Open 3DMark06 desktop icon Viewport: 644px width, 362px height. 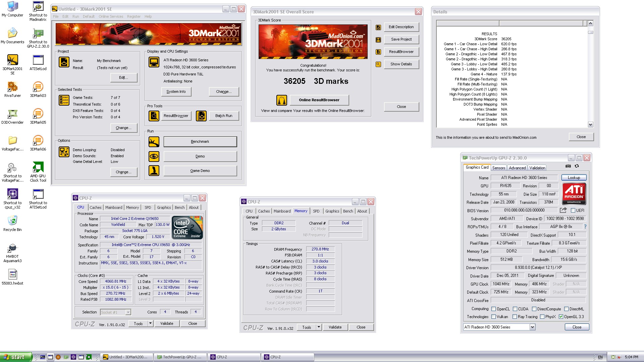pos(38,143)
